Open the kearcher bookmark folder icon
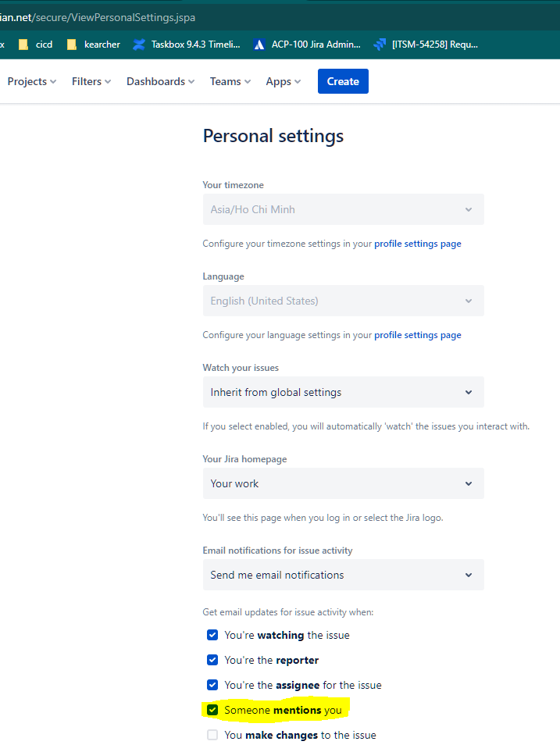This screenshot has height=752, width=560. [x=72, y=45]
